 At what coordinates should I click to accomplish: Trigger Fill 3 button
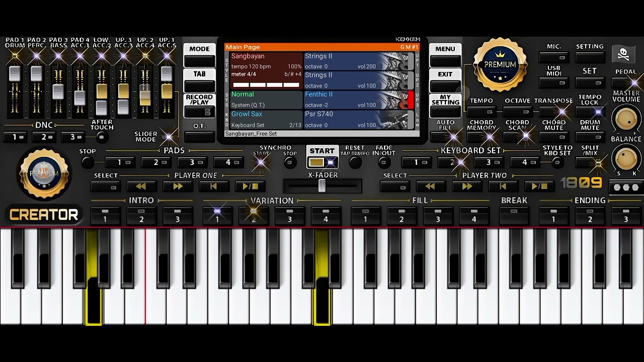(438, 216)
